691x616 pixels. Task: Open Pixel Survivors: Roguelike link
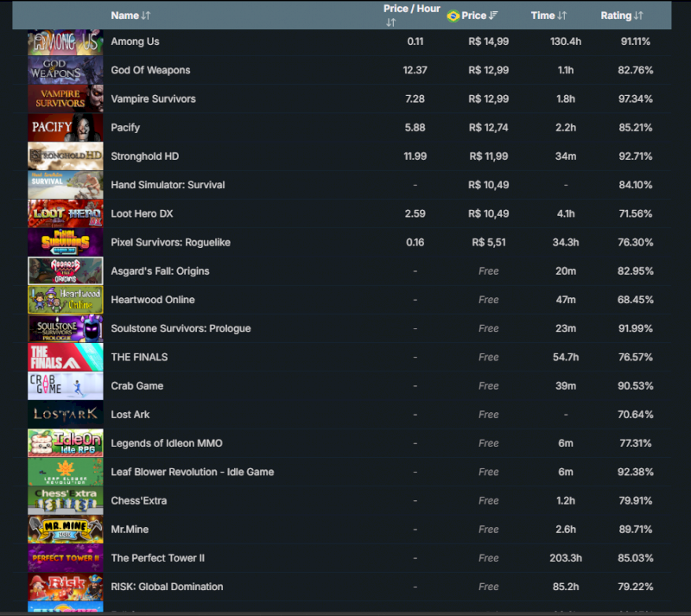pos(170,242)
